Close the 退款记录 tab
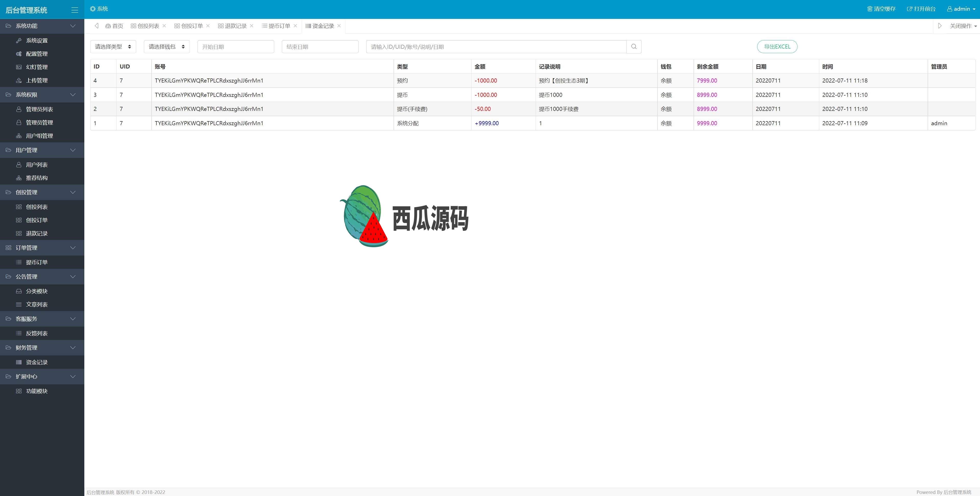980x496 pixels. click(x=252, y=26)
